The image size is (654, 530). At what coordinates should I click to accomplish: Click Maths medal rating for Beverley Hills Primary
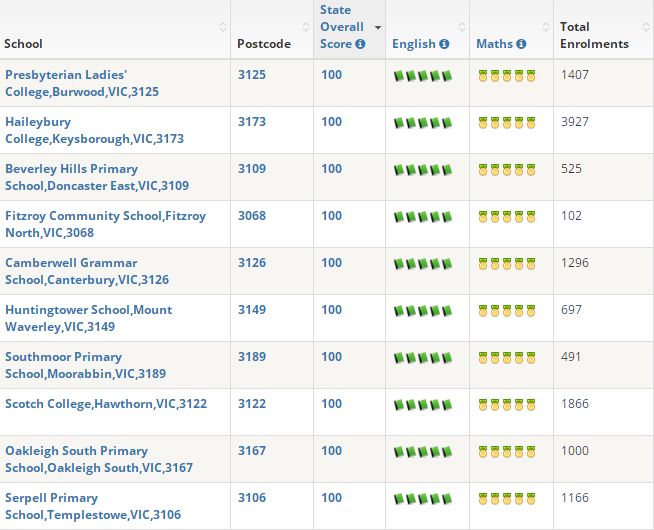coord(507,170)
